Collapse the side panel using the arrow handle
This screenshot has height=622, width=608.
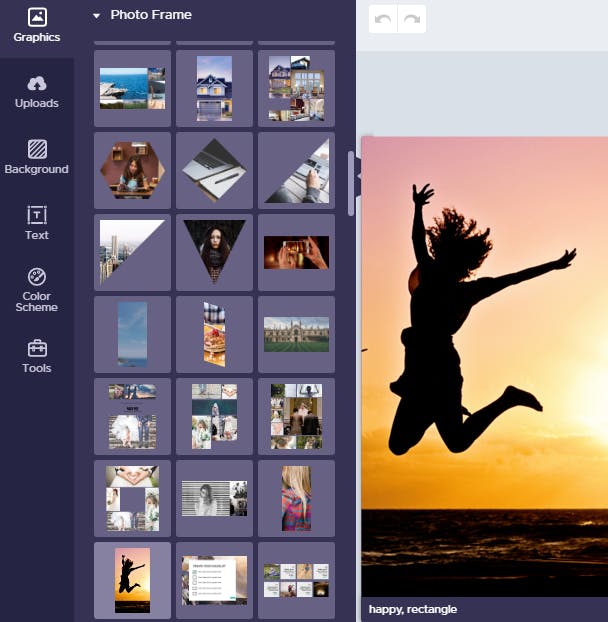(x=359, y=175)
